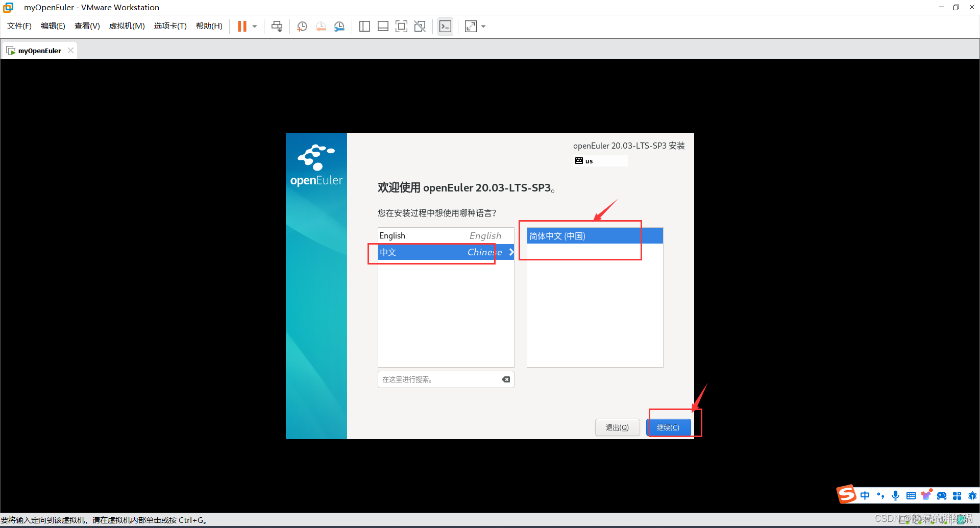Close the myOpenEuler tab
The height and width of the screenshot is (528, 980).
71,51
